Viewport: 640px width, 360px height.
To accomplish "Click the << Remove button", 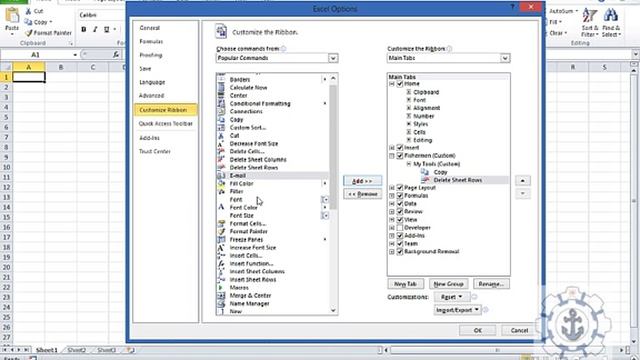I will [x=362, y=194].
